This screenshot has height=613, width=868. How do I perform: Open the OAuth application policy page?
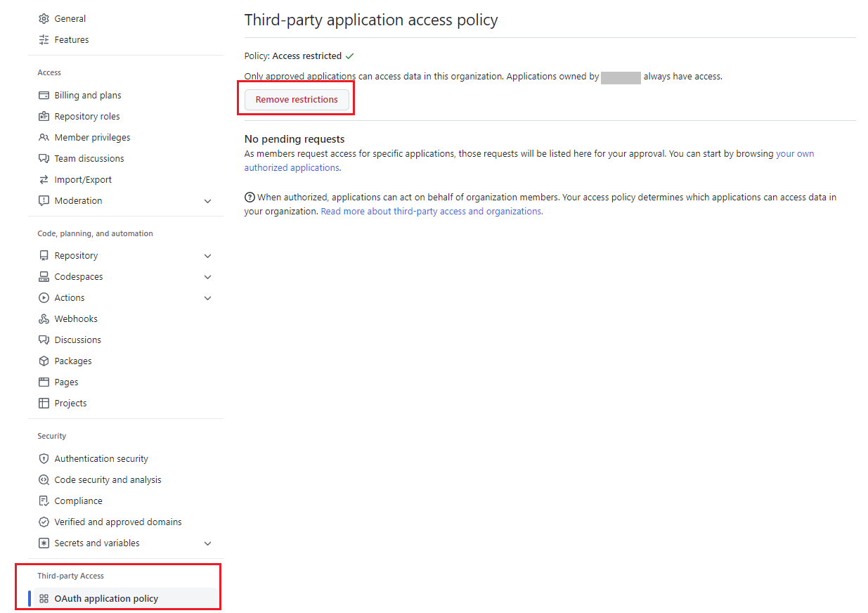[106, 599]
